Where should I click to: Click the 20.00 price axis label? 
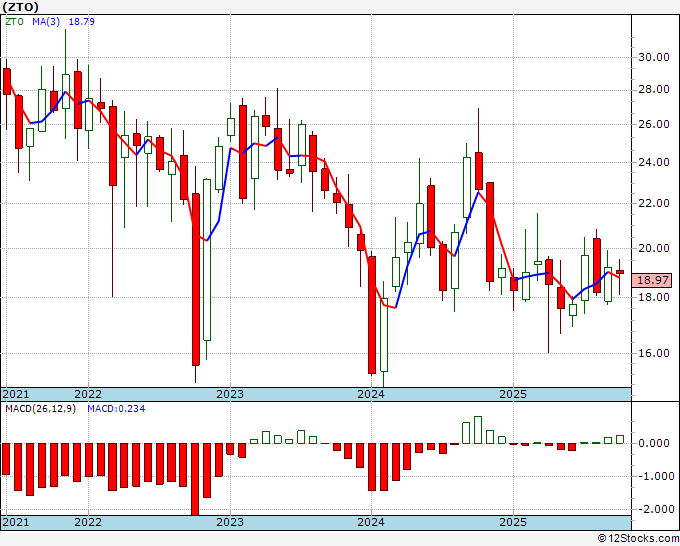(653, 248)
